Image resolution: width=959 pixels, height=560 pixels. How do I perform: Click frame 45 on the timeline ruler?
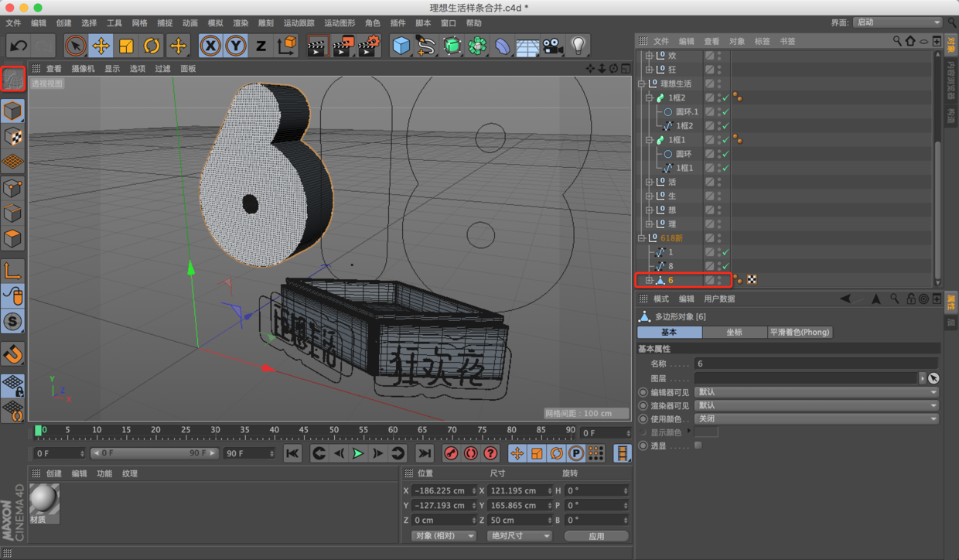tap(304, 430)
